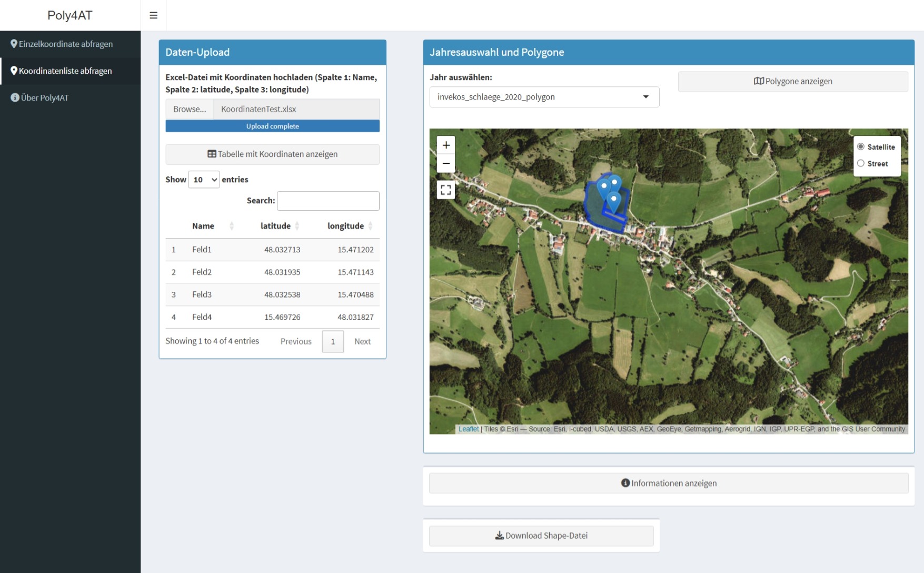Select the Satellite map layer

tap(861, 147)
